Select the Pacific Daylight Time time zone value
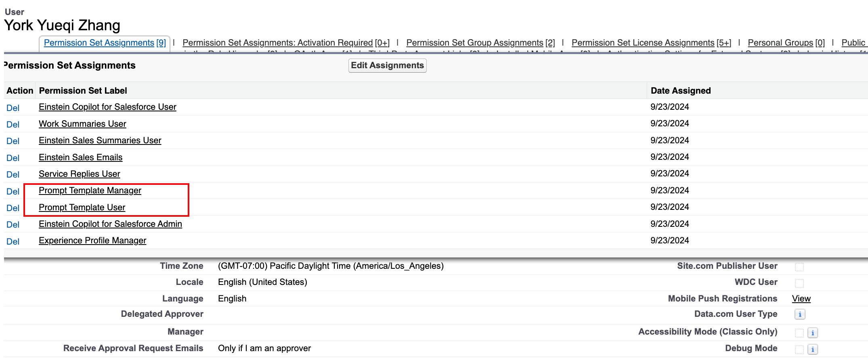This screenshot has width=868, height=360. [x=331, y=266]
